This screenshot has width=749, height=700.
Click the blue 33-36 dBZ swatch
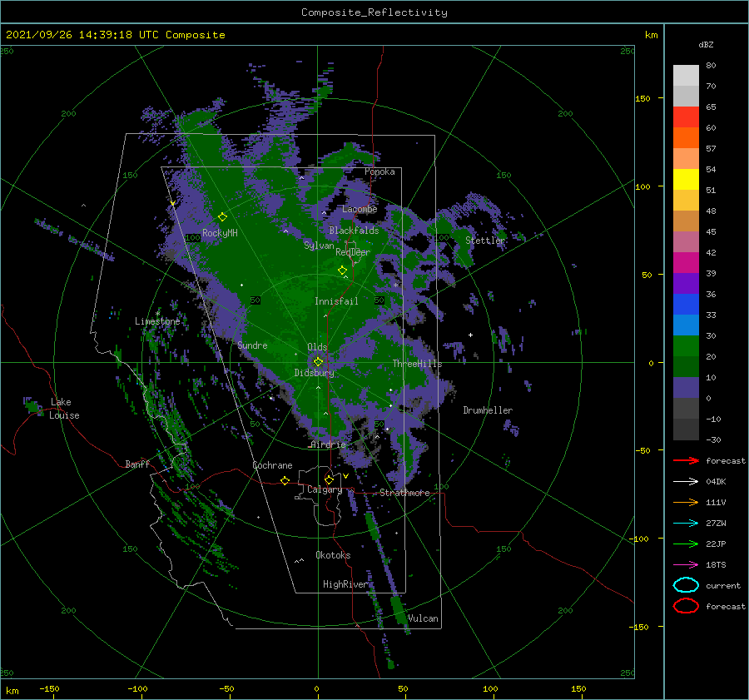[x=686, y=305]
